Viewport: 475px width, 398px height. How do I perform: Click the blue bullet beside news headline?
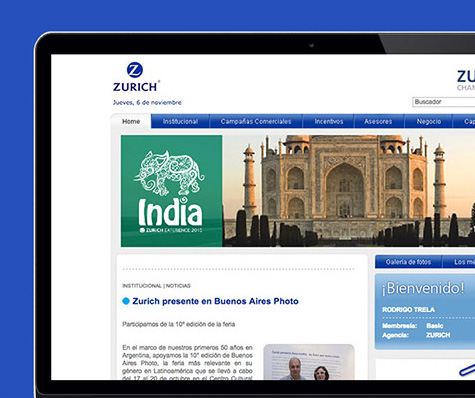126,301
